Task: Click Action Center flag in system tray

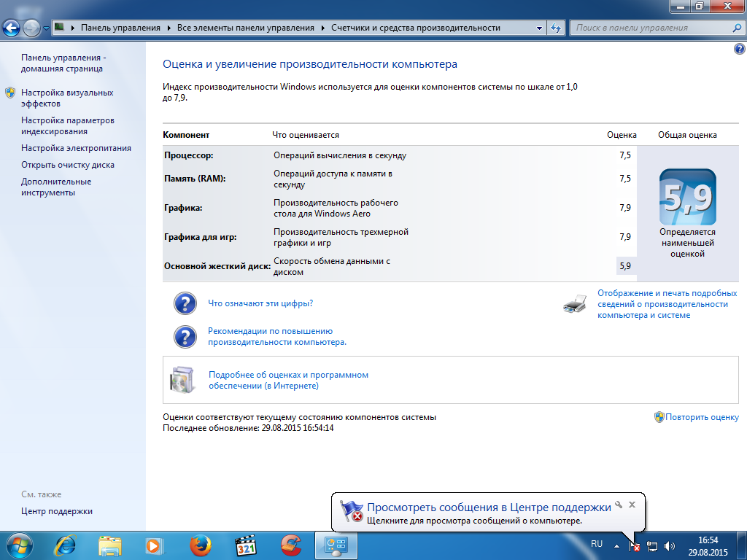Action: (635, 546)
